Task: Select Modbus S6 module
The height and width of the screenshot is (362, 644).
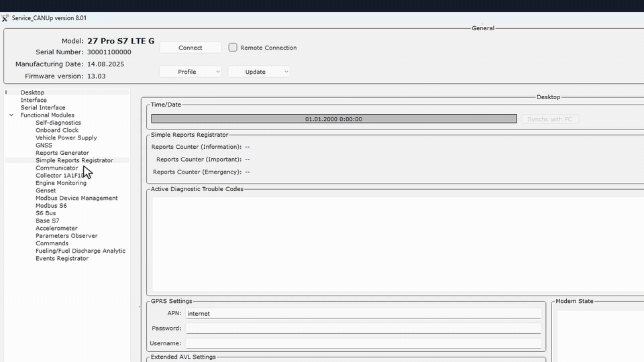Action: pyautogui.click(x=51, y=206)
